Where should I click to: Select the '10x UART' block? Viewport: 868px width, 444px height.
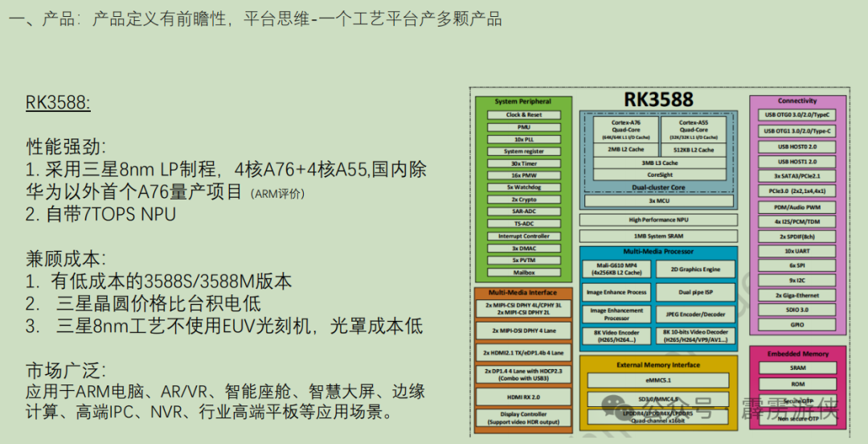[797, 251]
